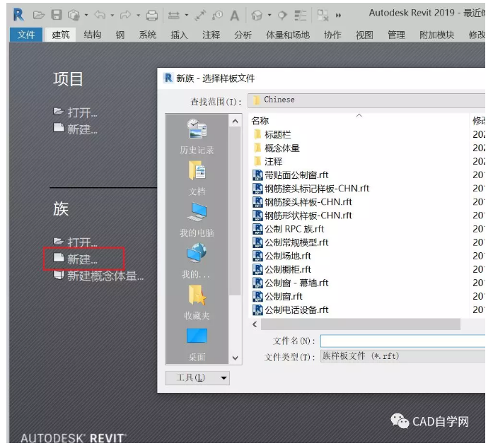Image resolution: width=493 pixels, height=448 pixels.
Task: Click 新建 under the 族 section
Action: click(76, 259)
